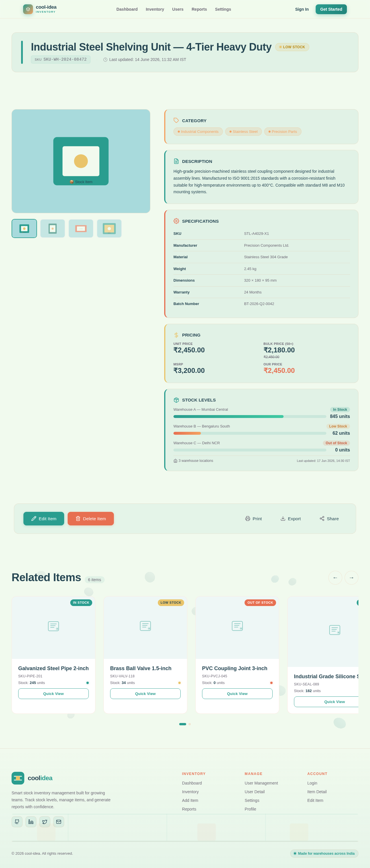This screenshot has width=370, height=868.
Task: Open the Edit Item footer link
Action: pos(315,800)
